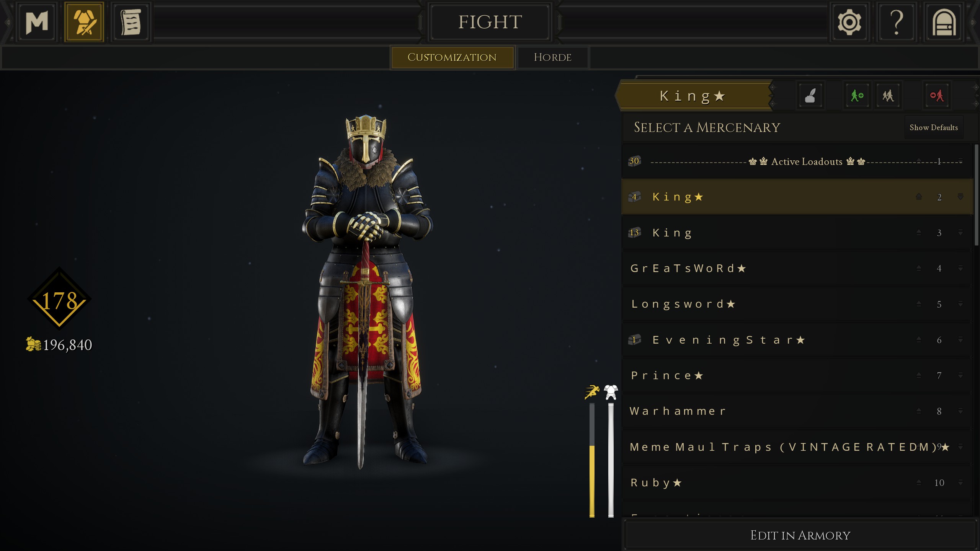
Task: Move GrEaTsWoRd loadout down
Action: [x=960, y=268]
